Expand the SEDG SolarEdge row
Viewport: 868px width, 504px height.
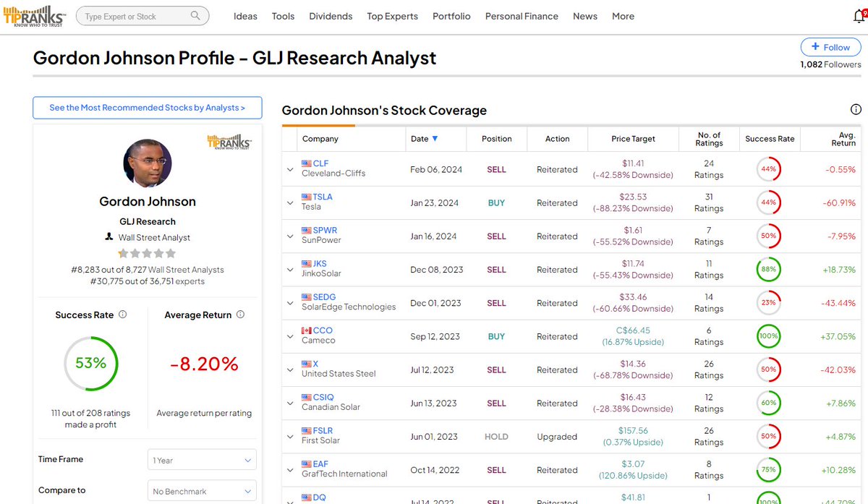(x=290, y=303)
